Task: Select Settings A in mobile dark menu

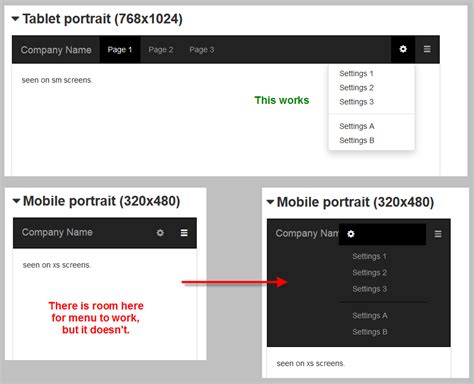Action: click(370, 315)
